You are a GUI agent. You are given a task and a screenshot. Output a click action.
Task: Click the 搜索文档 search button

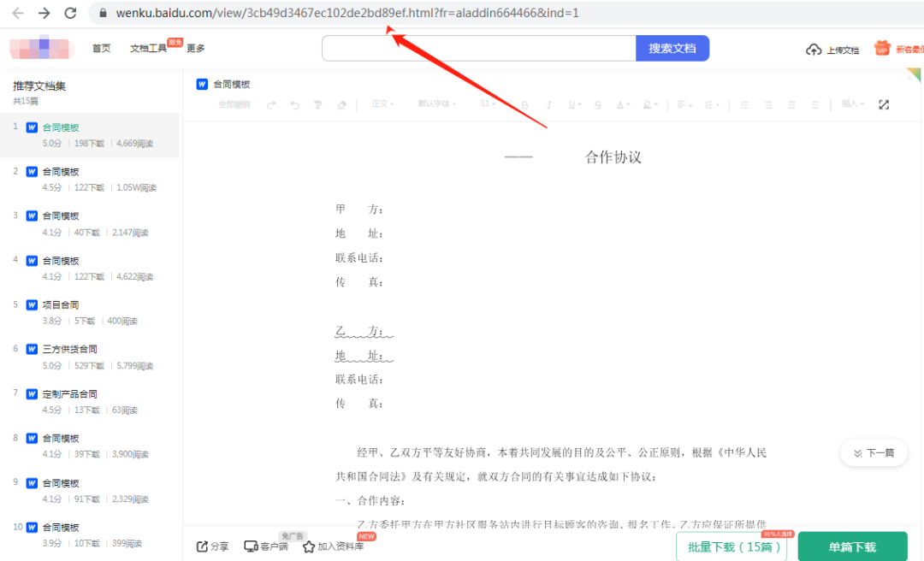(672, 49)
